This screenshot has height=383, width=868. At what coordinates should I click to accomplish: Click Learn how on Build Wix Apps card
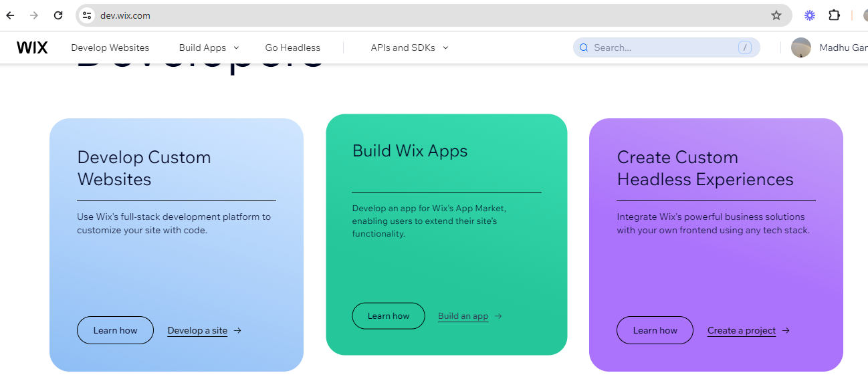click(389, 316)
